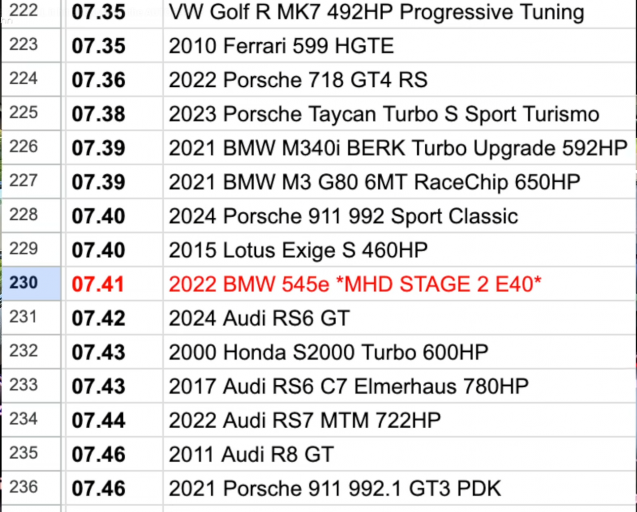Click cell 2024 Porsche 911 992 Sport Classic

coord(400,215)
